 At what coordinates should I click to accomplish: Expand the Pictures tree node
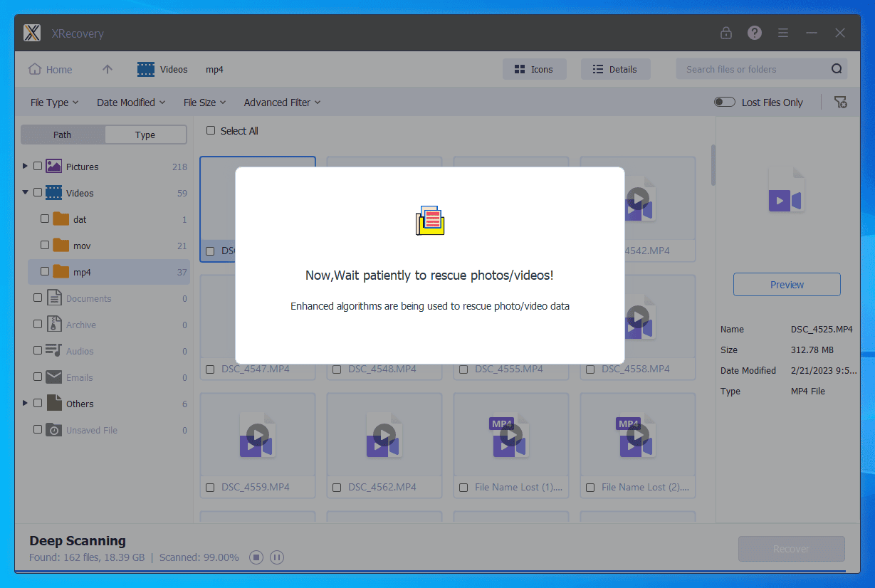pyautogui.click(x=26, y=166)
